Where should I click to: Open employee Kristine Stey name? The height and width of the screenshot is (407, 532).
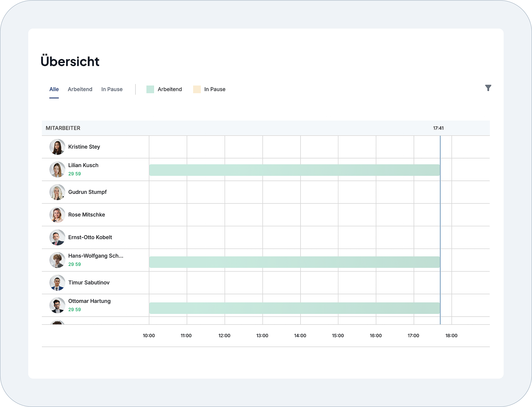tap(84, 147)
